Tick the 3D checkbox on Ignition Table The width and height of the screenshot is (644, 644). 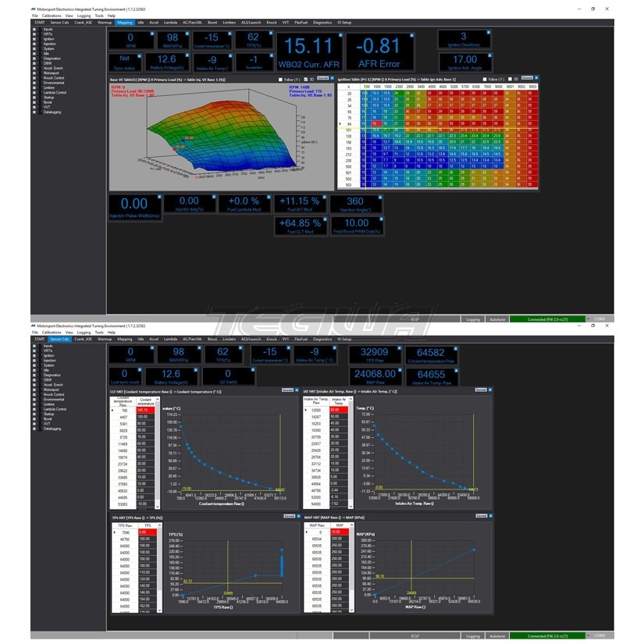(x=509, y=79)
